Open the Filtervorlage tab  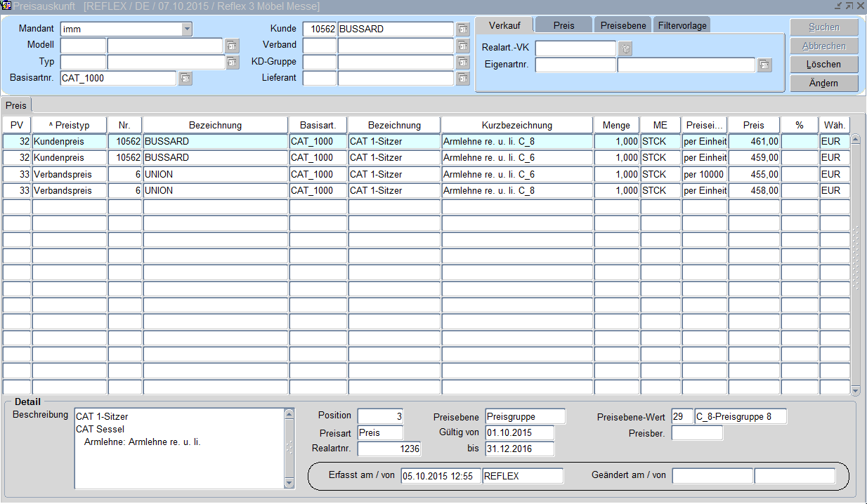pyautogui.click(x=682, y=25)
